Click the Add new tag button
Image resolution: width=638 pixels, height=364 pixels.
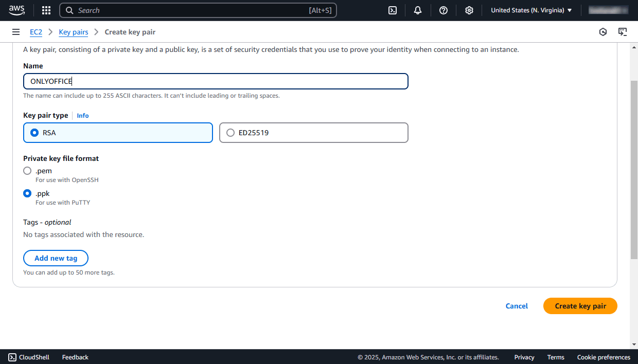pos(56,258)
